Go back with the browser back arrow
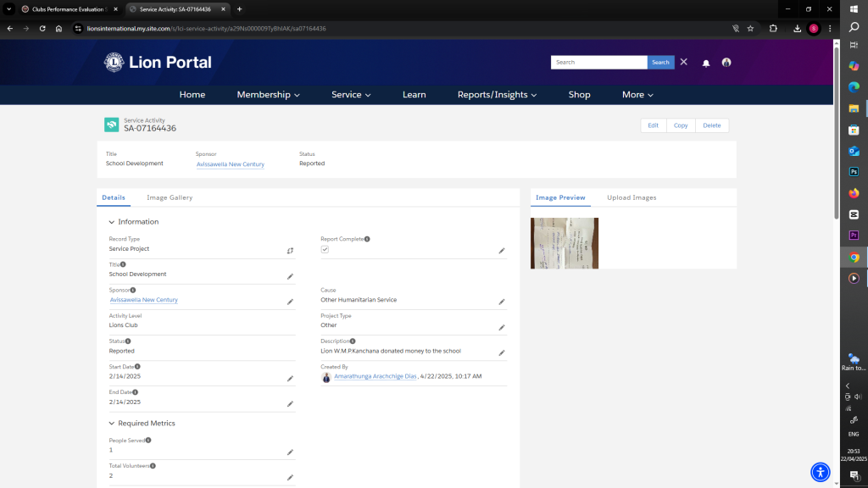The height and width of the screenshot is (488, 868). [x=10, y=28]
